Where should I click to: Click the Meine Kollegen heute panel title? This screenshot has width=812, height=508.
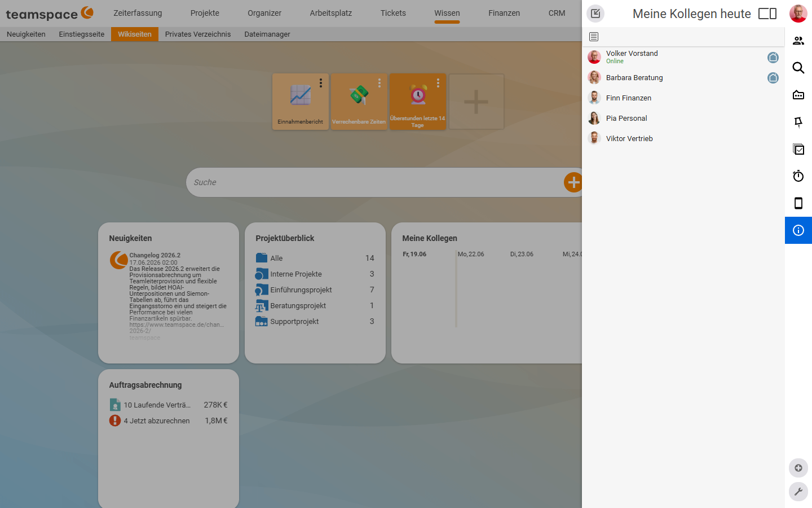click(x=692, y=14)
